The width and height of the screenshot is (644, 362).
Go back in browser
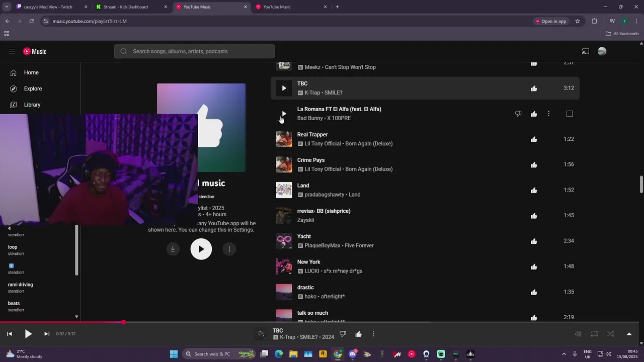pos(7,21)
